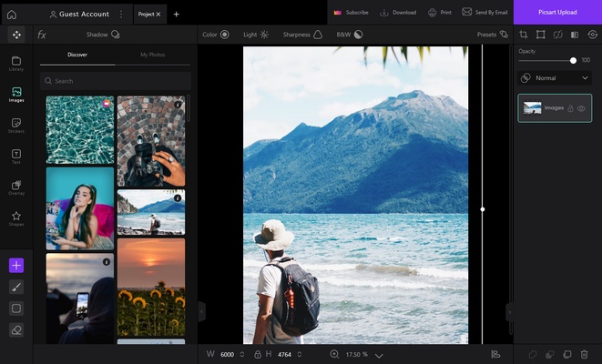The width and height of the screenshot is (602, 364).
Task: Select the sunflower sunset thumbnail
Action: point(151,288)
